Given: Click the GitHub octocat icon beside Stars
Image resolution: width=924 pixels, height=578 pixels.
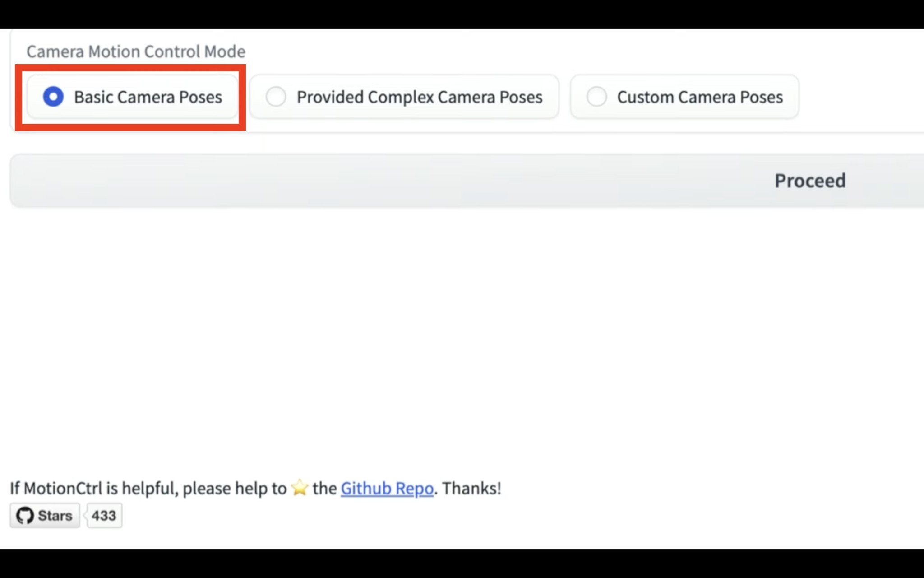Looking at the screenshot, I should [x=25, y=516].
